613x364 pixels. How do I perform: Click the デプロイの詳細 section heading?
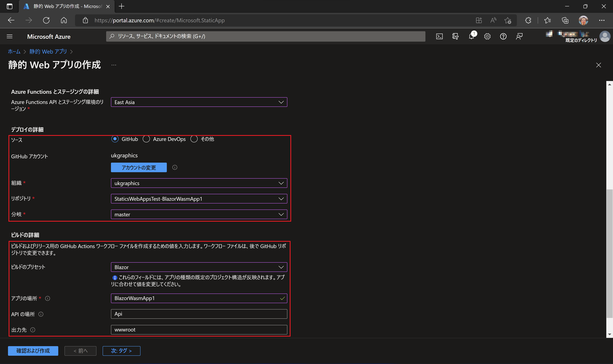tap(27, 129)
